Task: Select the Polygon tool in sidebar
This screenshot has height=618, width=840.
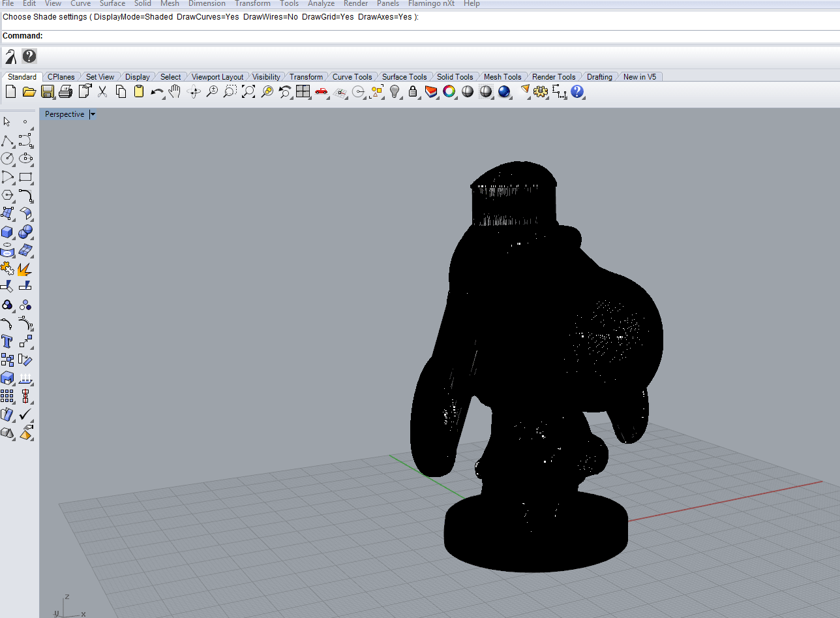Action: 7,195
